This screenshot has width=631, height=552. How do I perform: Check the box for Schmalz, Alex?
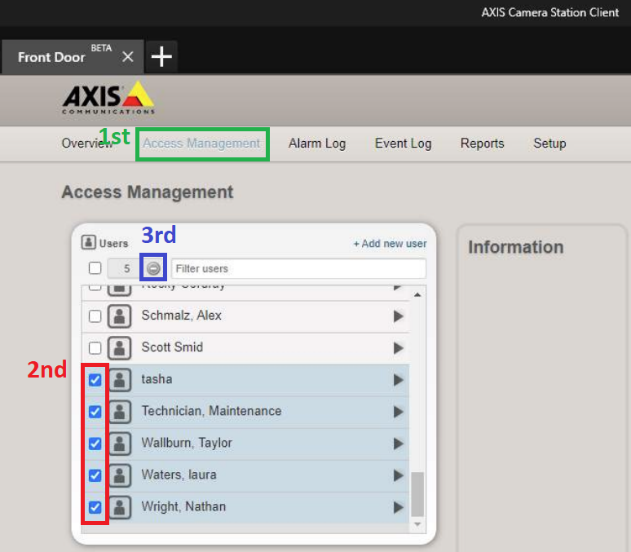pos(95,316)
